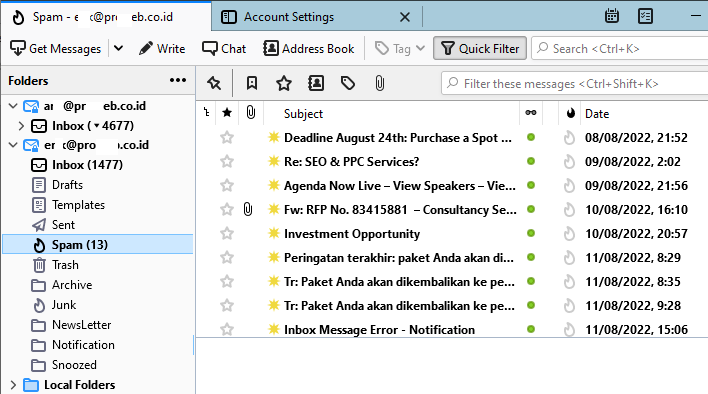
Task: Select message dated 11/08/2022, 9:28
Action: tap(633, 306)
